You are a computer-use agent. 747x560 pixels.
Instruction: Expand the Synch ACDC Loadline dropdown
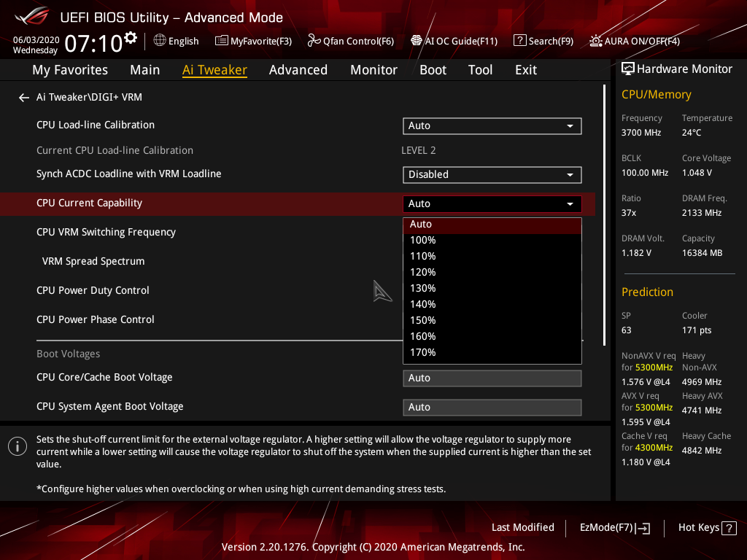[x=492, y=174]
